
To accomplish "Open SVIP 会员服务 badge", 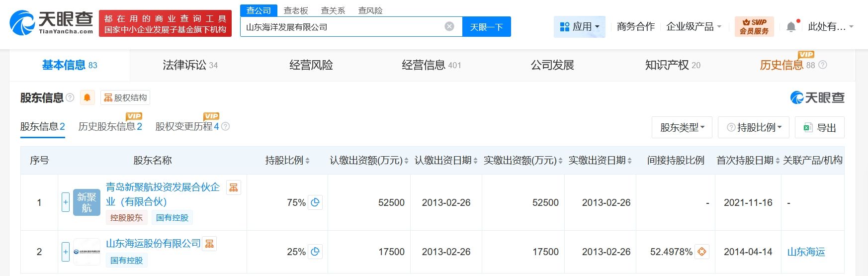I will (754, 26).
